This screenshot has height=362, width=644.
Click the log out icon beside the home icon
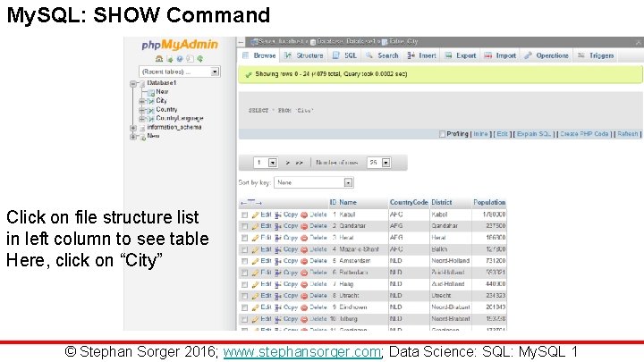[169, 59]
